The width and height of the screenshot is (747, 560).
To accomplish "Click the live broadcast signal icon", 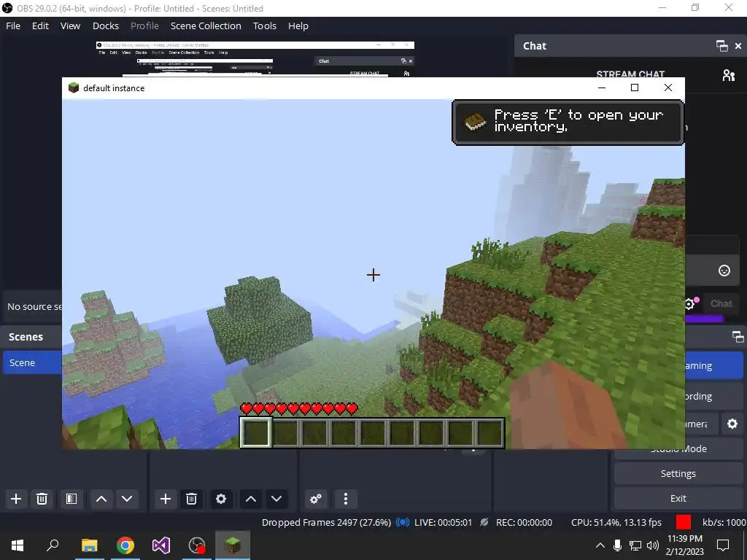I will (x=403, y=522).
